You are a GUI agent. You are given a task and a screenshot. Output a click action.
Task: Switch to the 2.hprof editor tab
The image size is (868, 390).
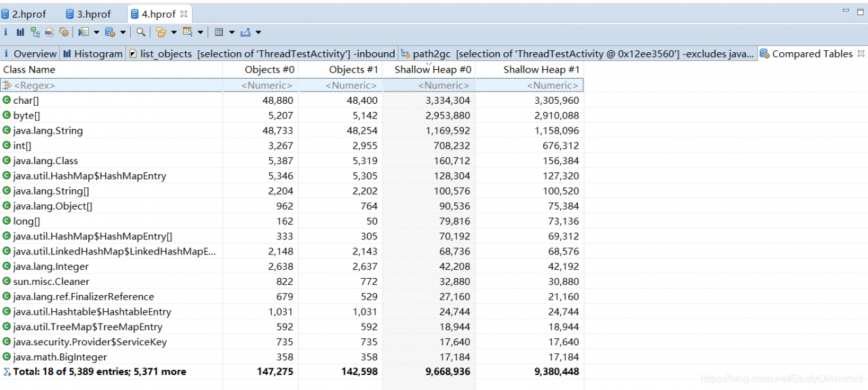click(28, 14)
